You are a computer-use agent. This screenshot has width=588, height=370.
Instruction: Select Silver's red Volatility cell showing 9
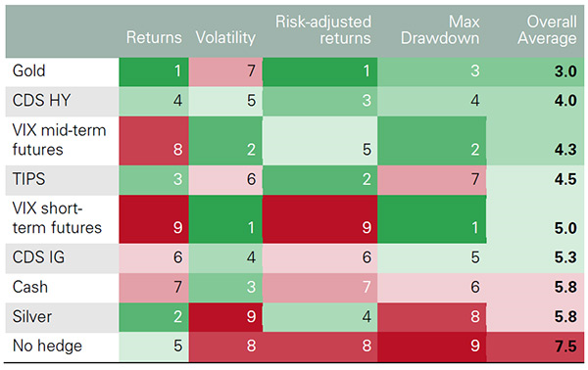[225, 317]
